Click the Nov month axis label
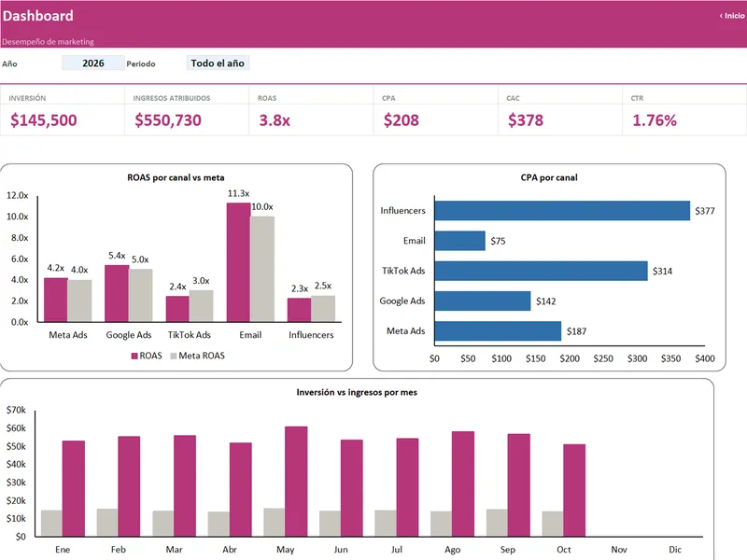Image resolution: width=747 pixels, height=560 pixels. [619, 550]
